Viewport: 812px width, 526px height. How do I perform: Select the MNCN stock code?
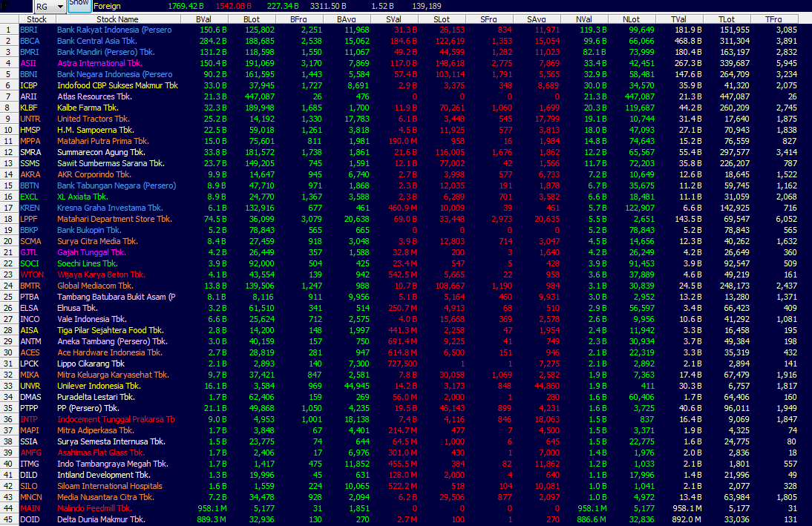point(31,498)
